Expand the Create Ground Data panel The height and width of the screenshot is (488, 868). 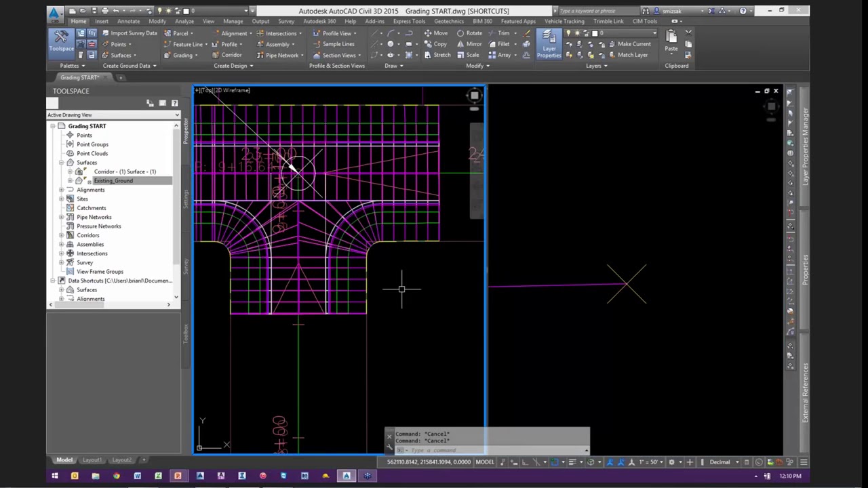point(130,66)
